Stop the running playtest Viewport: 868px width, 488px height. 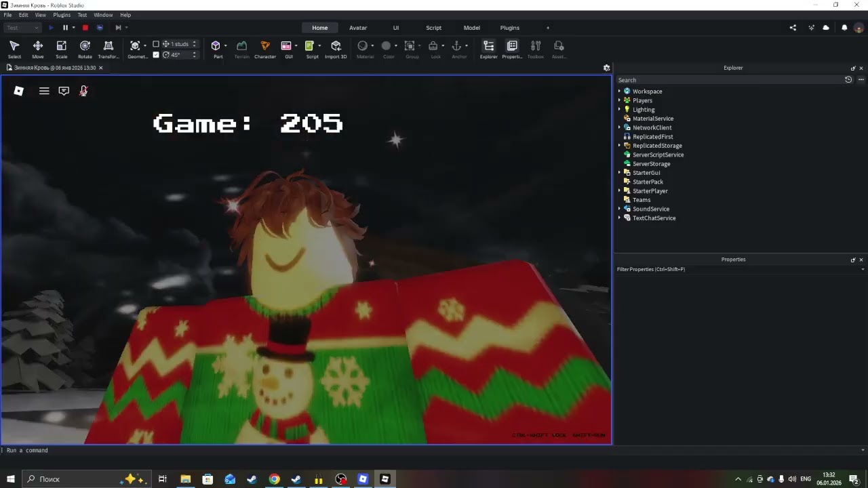pyautogui.click(x=85, y=28)
